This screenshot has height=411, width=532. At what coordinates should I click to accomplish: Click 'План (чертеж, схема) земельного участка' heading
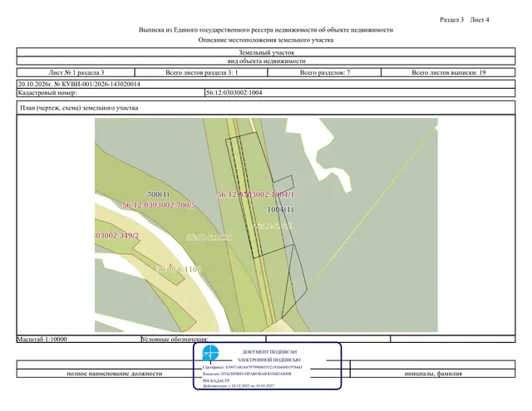[x=79, y=108]
